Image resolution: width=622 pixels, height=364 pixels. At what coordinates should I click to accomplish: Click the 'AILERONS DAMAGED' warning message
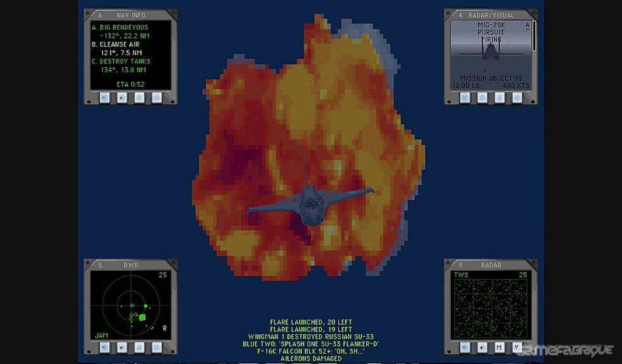pyautogui.click(x=311, y=358)
